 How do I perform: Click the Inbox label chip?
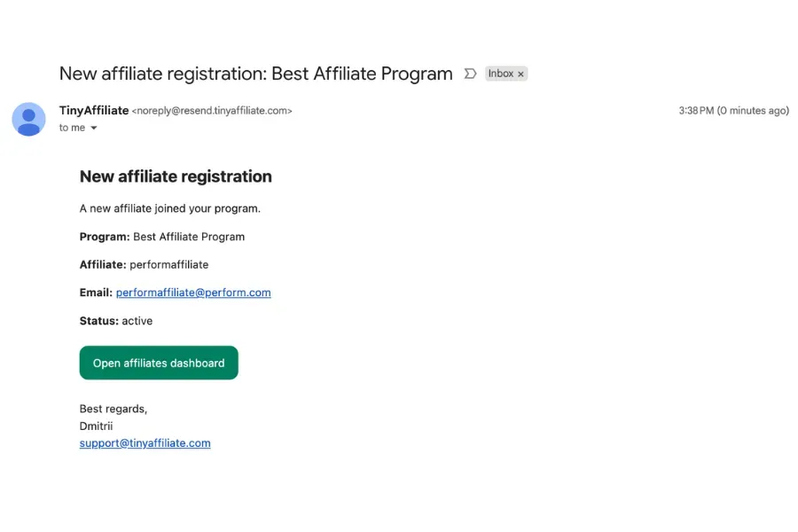pyautogui.click(x=501, y=74)
